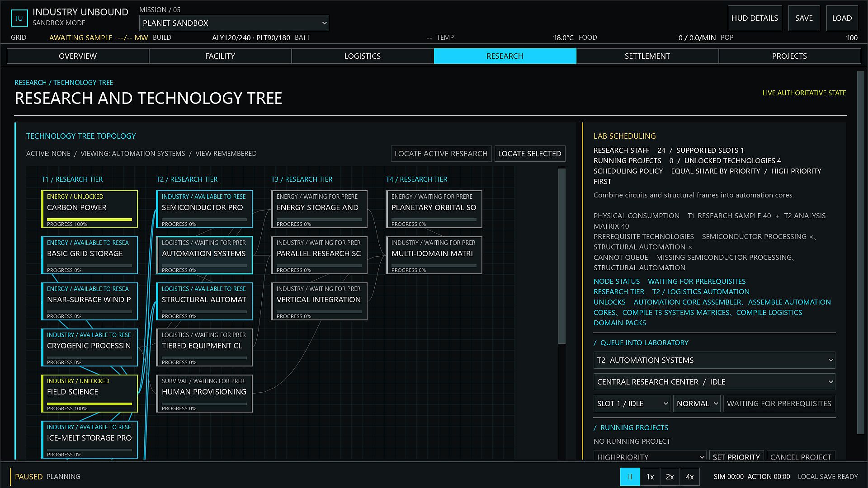This screenshot has height=488, width=868.
Task: Switch to the Overview tab
Action: pyautogui.click(x=78, y=56)
